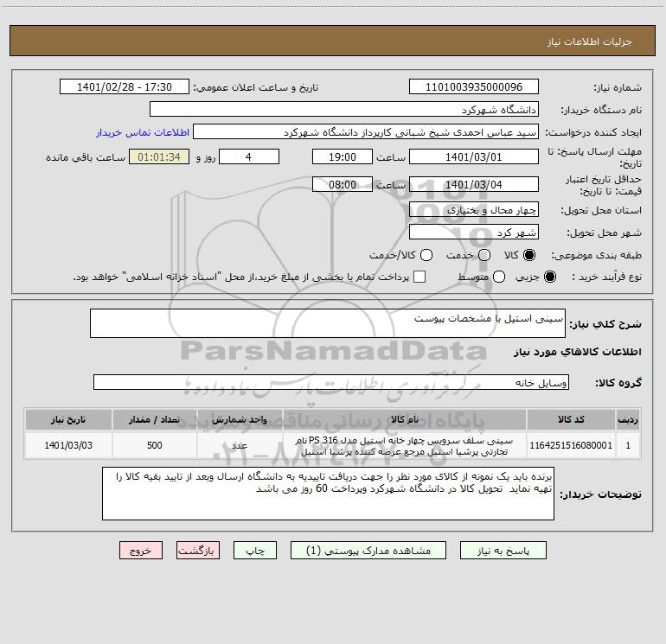Image resolution: width=666 pixels, height=644 pixels.
Task: Click the quantity cell 500
Action: 154,445
